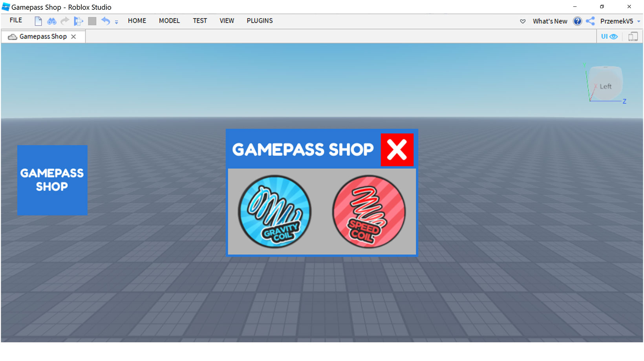This screenshot has height=361, width=644.
Task: Click the blue Help question-mark icon
Action: click(x=577, y=21)
